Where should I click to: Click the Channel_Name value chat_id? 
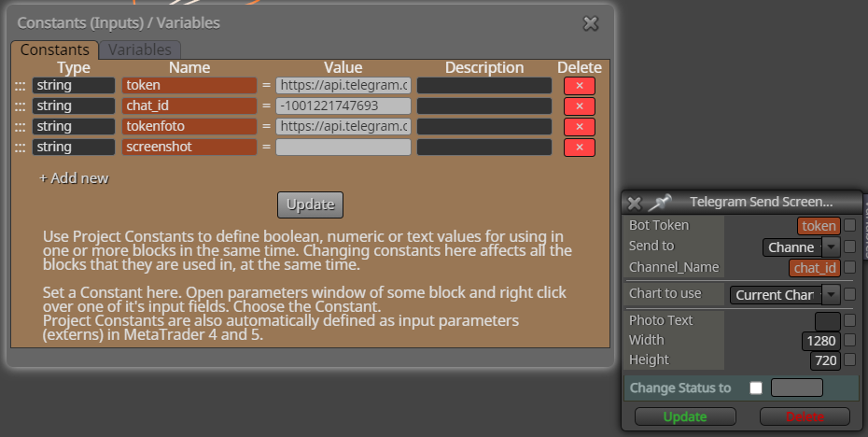pyautogui.click(x=814, y=268)
